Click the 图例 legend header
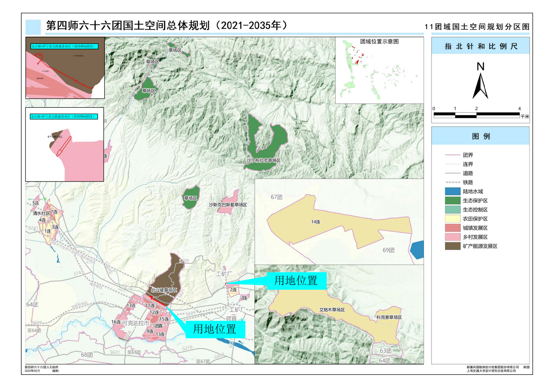555x392 pixels. (x=481, y=136)
